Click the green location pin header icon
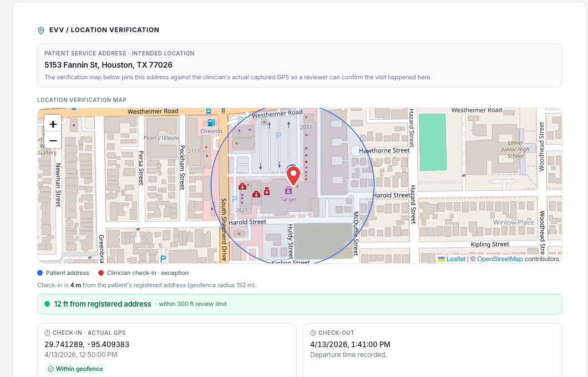Image resolution: width=588 pixels, height=377 pixels. coord(41,30)
